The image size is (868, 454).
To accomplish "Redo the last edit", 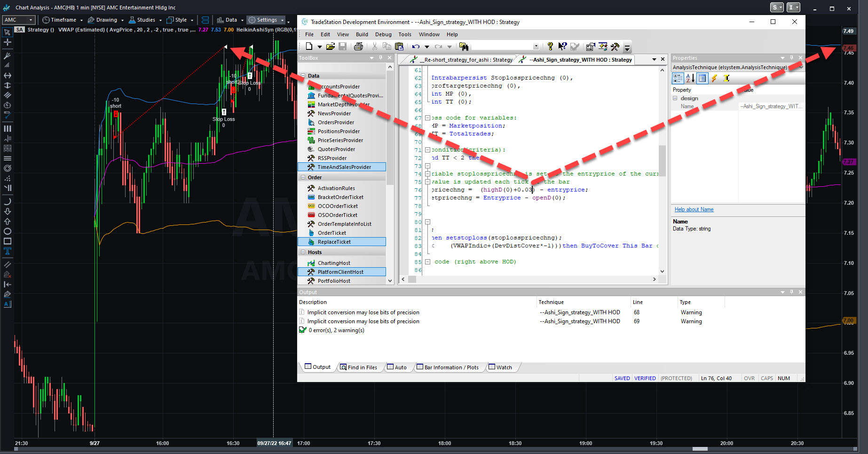I will point(439,47).
